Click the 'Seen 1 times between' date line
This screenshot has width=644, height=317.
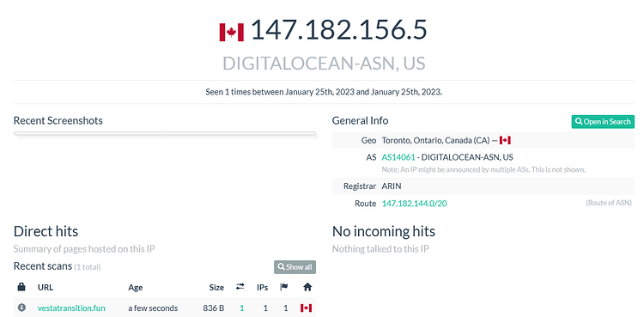[x=324, y=92]
